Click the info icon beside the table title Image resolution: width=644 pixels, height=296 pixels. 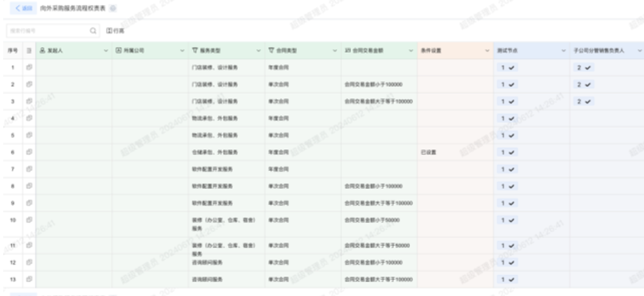pyautogui.click(x=113, y=9)
